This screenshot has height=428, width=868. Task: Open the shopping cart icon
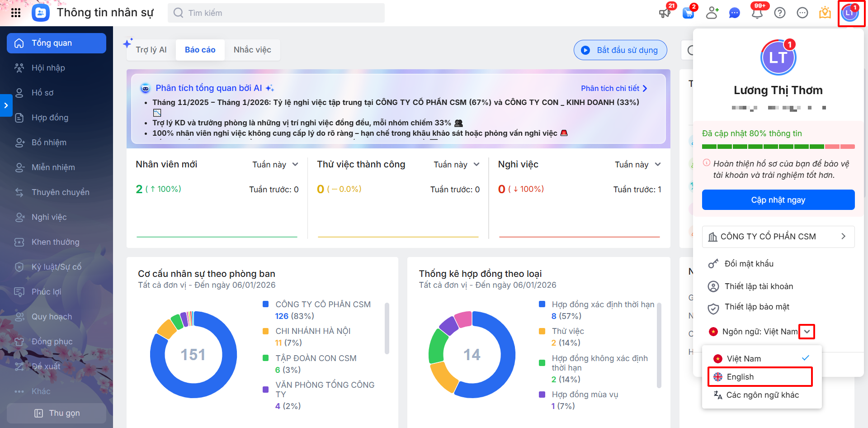point(688,13)
